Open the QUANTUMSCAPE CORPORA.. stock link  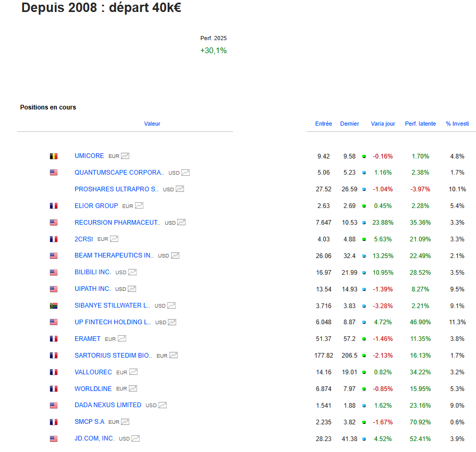119,173
